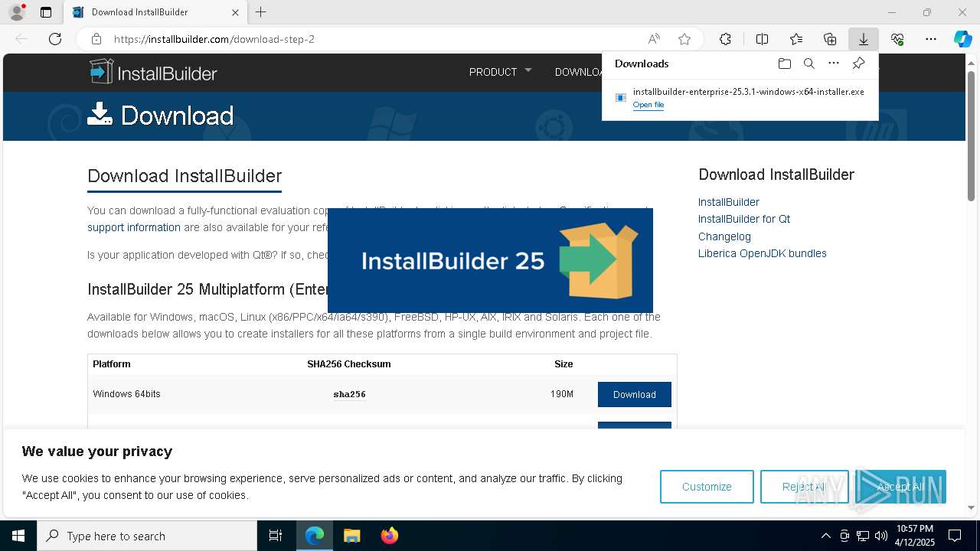This screenshot has height=551, width=980.
Task: Show hidden system tray icons
Action: pos(825,536)
